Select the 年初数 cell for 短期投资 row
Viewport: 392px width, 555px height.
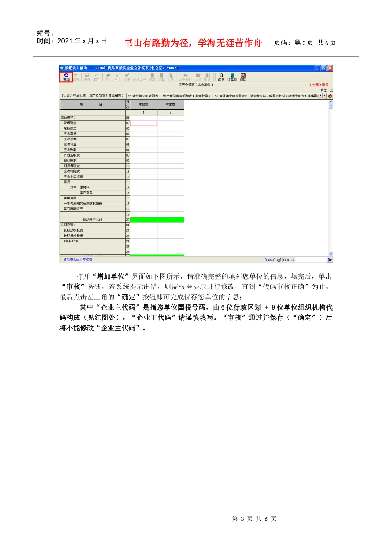pos(144,128)
